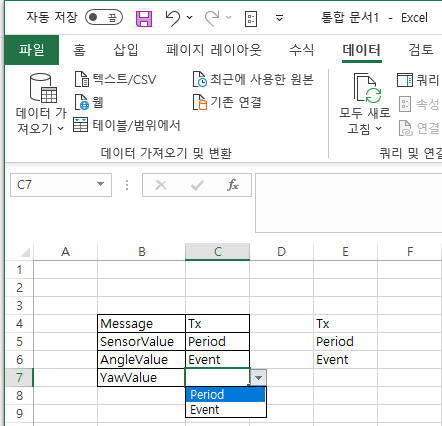
Task: Click the formula bar Enter checkmark icon
Action: (197, 185)
